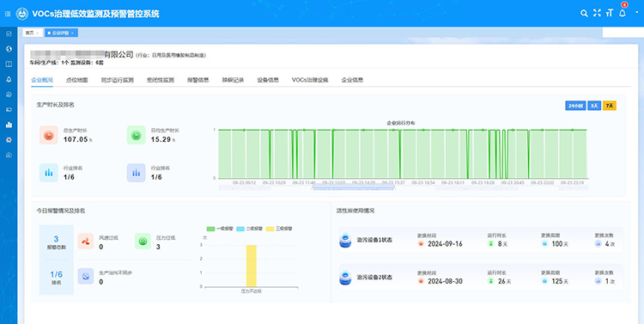The width and height of the screenshot is (644, 324).
Task: Open the monitor screen icon in the sidebar
Action: (9, 110)
